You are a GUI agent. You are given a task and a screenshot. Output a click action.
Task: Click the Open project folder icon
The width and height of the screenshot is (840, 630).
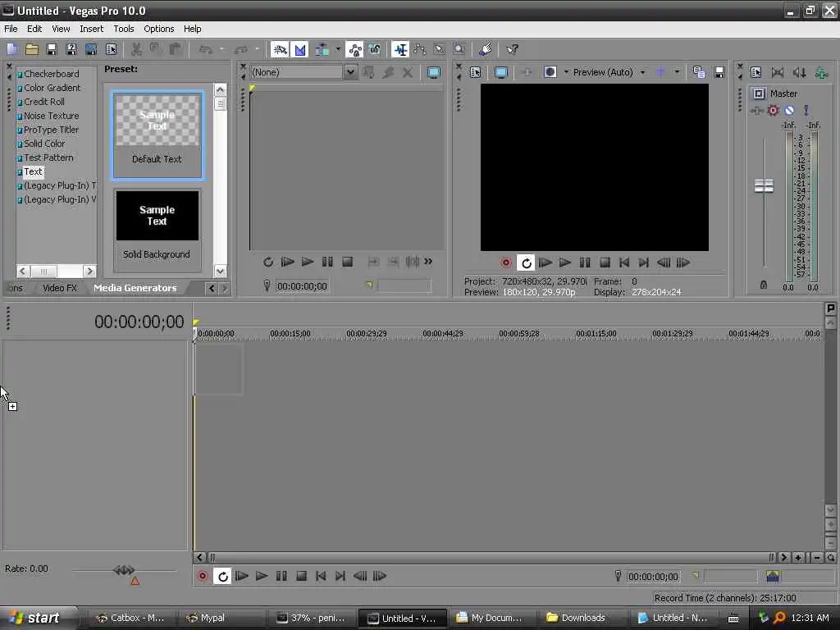pyautogui.click(x=32, y=50)
